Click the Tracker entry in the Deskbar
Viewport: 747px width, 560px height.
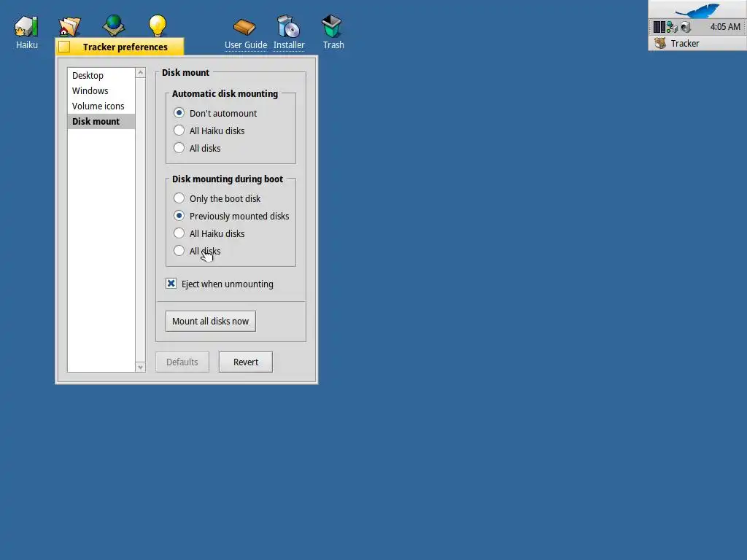(697, 43)
